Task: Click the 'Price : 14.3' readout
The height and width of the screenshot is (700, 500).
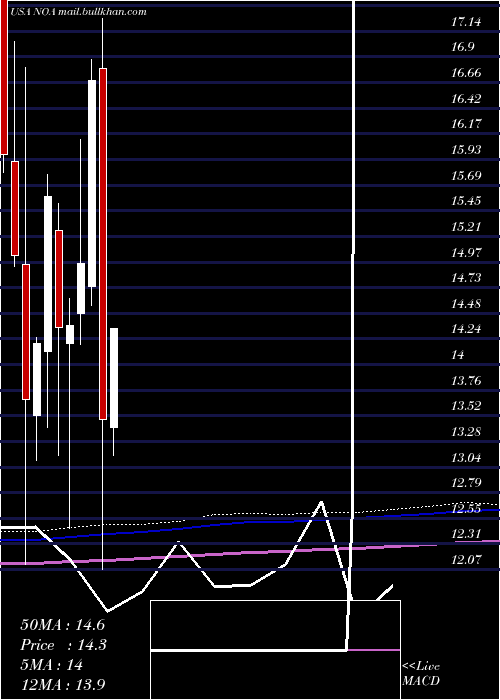Action: [63, 645]
